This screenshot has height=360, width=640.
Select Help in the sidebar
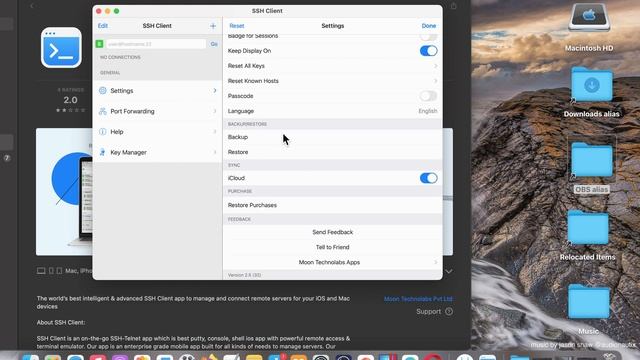click(158, 131)
